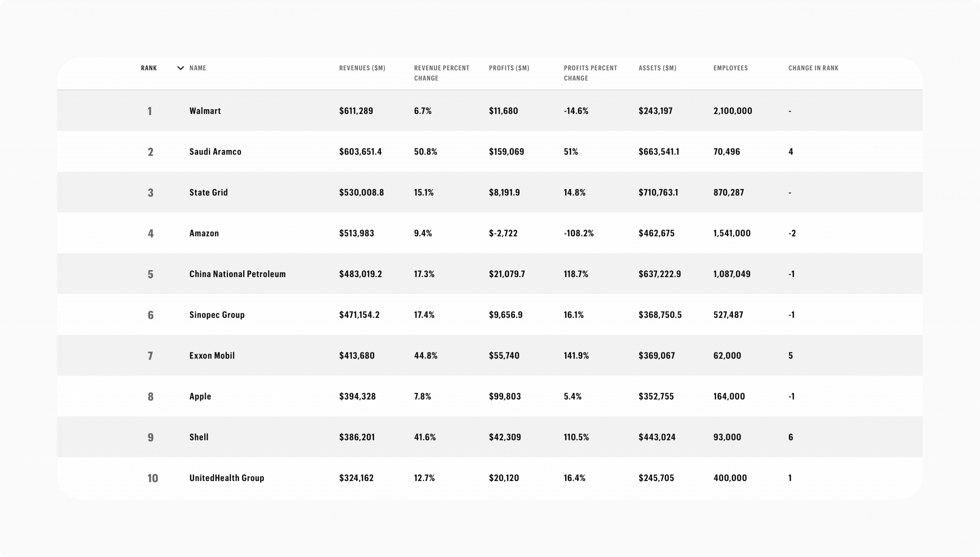
Task: Click the Amazon company name
Action: (204, 234)
